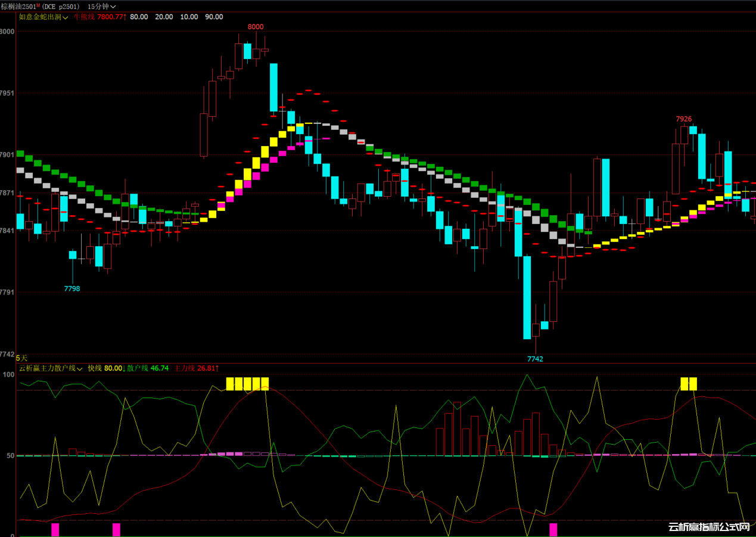Click the 7901 price axis label

coord(7,155)
